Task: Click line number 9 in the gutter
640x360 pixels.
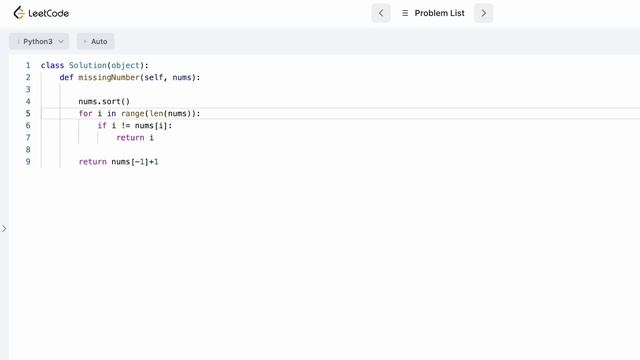Action: 28,162
